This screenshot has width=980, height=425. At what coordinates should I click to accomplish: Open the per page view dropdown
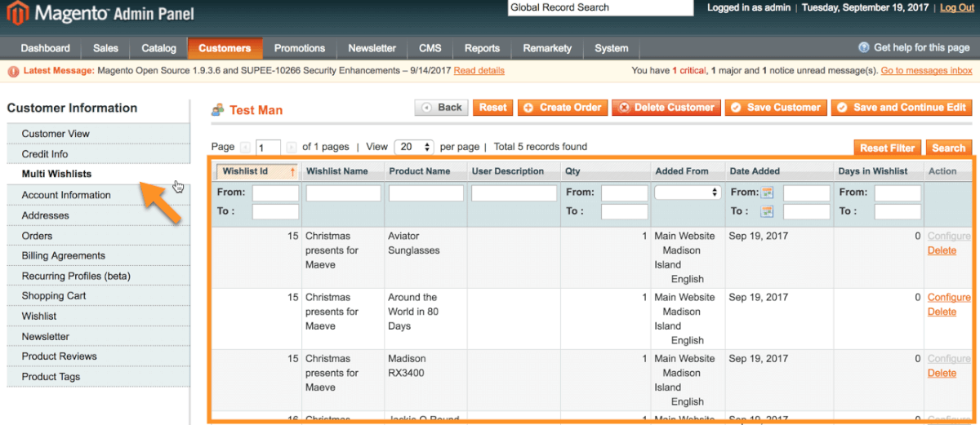pyautogui.click(x=414, y=148)
